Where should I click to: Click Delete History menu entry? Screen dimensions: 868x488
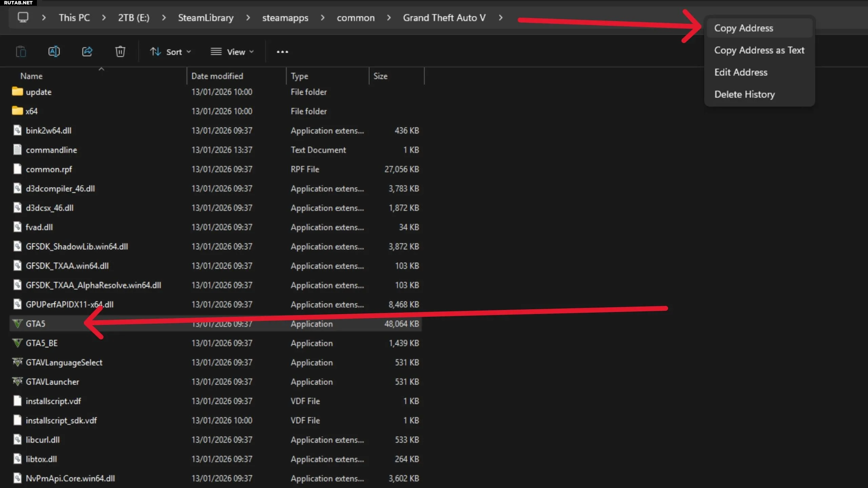click(744, 94)
